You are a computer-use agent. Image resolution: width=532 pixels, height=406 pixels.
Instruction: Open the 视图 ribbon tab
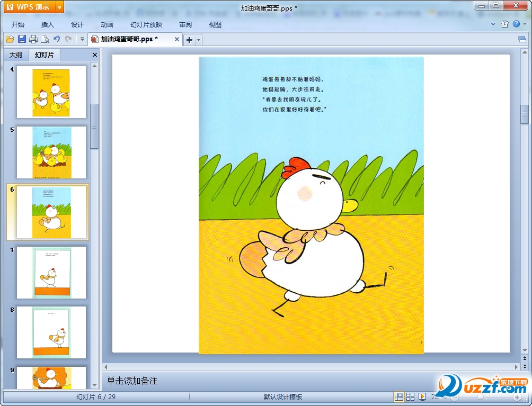point(215,24)
